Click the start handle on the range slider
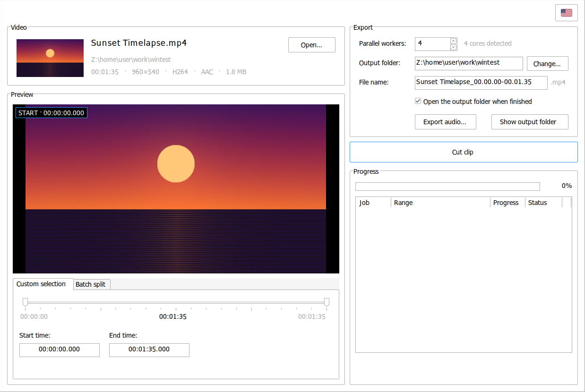Screen dimensions: 585x392 click(26, 302)
